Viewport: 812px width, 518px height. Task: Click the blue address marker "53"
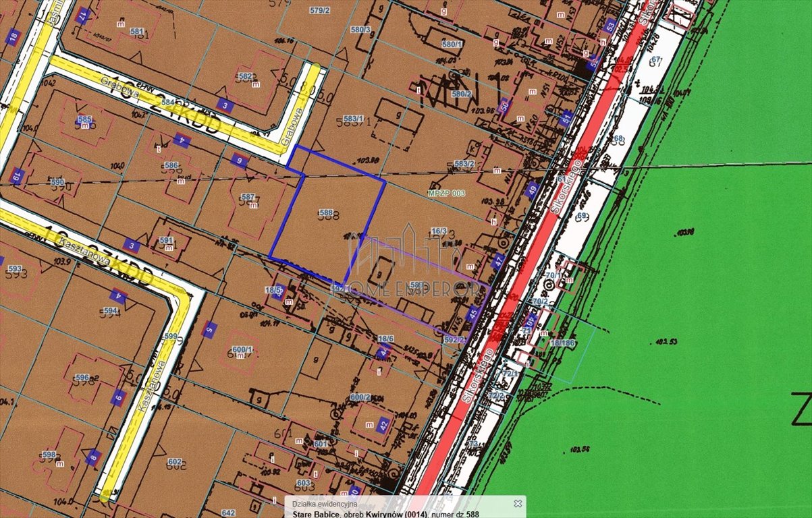pos(609,26)
